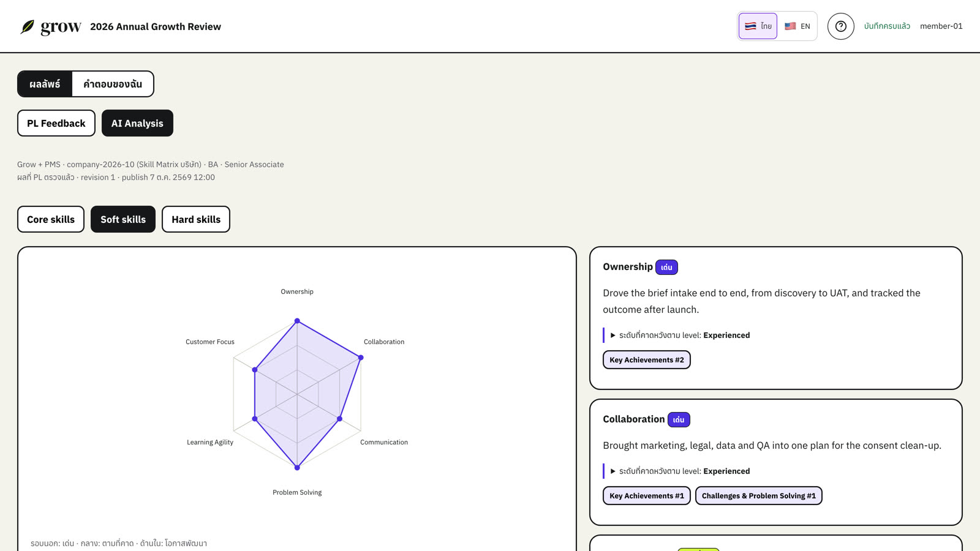Image resolution: width=980 pixels, height=551 pixels.
Task: Select the ผลลัพธ์ results tab
Action: click(45, 84)
